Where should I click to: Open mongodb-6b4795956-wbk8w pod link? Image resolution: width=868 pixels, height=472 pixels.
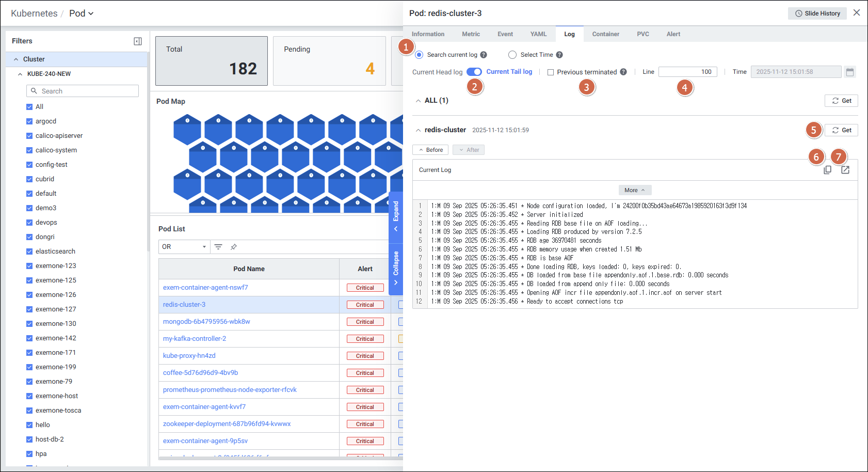(206, 322)
